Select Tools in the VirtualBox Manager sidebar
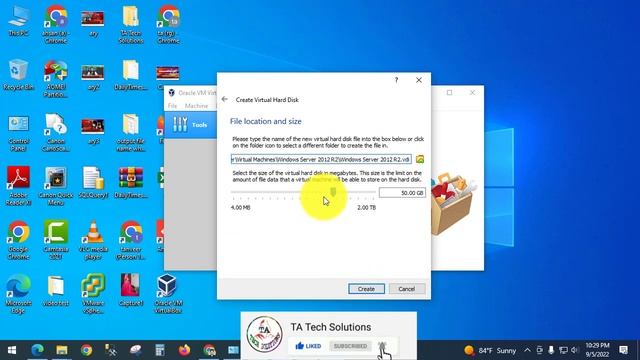 [191, 124]
